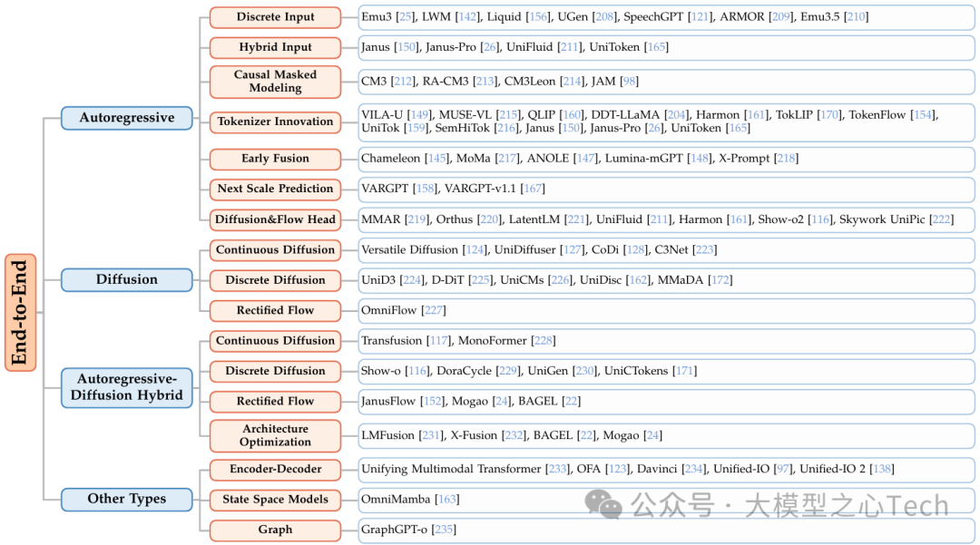Open citation [163] after OmniMamba

pos(446,500)
